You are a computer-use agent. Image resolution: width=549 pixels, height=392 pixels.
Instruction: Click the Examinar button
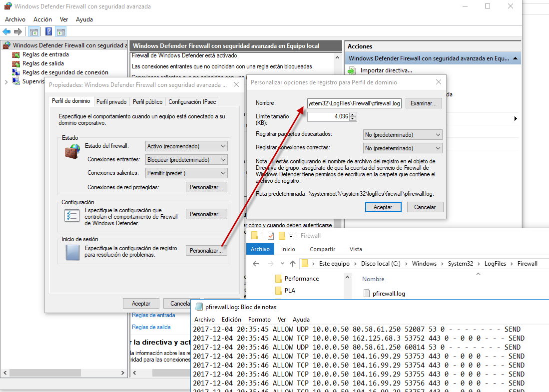424,103
